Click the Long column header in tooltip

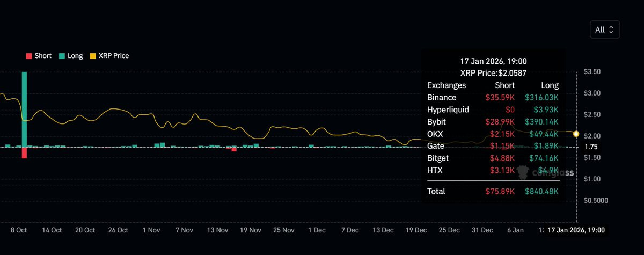550,85
